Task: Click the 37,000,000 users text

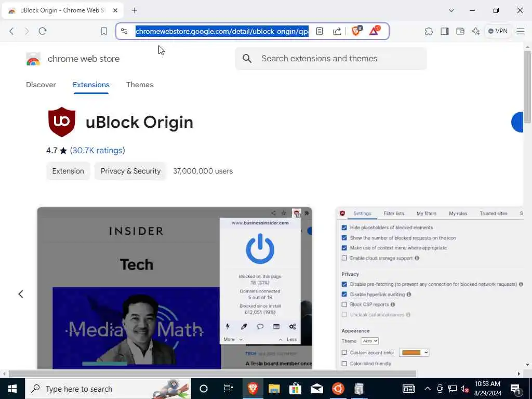Action: point(203,171)
